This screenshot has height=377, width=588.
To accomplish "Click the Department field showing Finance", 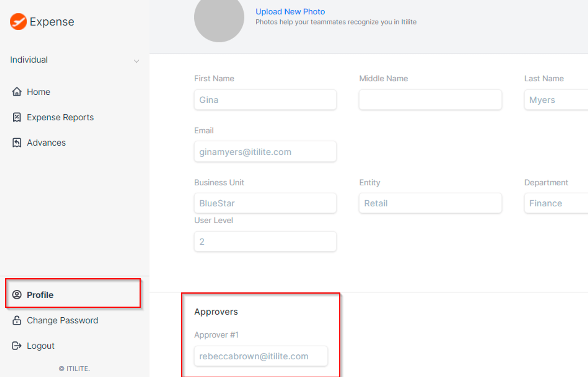I will [x=556, y=203].
